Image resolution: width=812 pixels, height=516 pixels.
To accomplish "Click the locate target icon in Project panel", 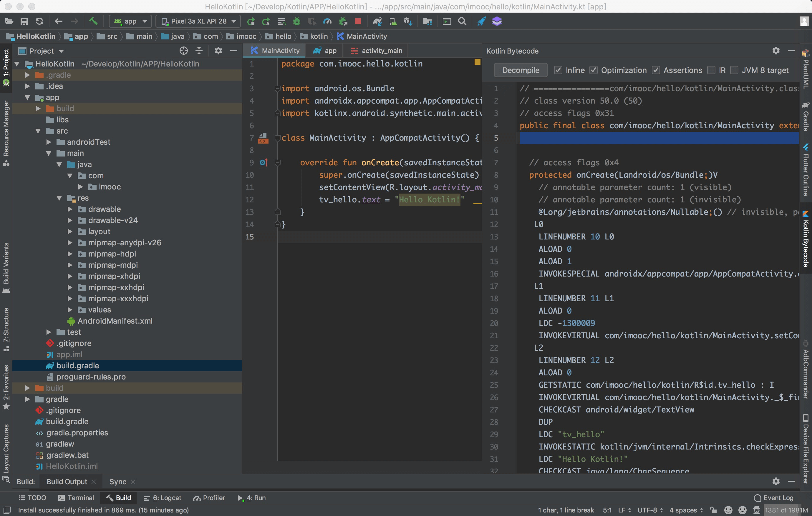I will 183,51.
